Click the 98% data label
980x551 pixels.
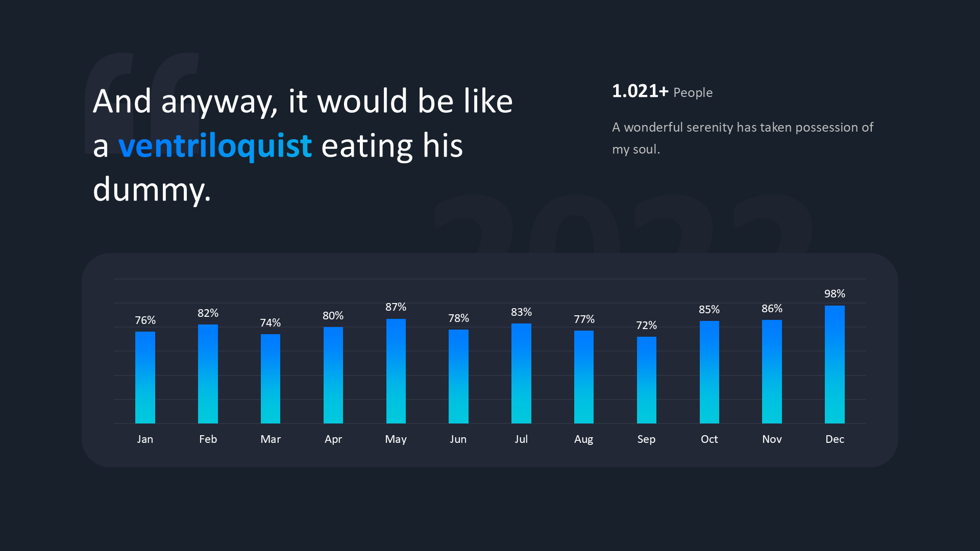835,294
